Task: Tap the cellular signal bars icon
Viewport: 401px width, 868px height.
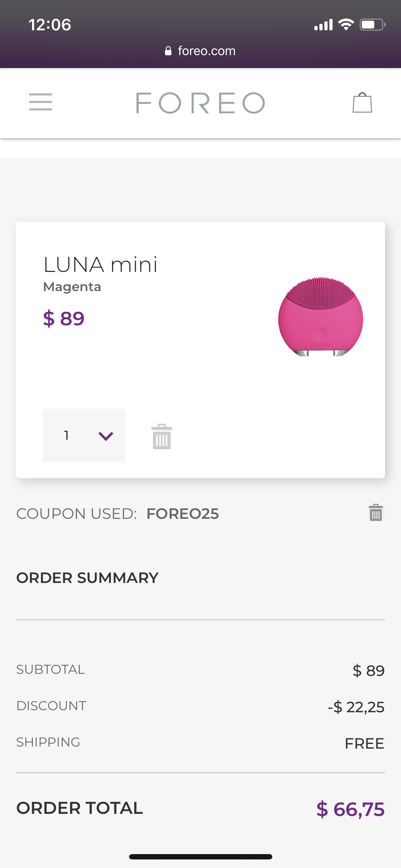Action: (x=323, y=25)
